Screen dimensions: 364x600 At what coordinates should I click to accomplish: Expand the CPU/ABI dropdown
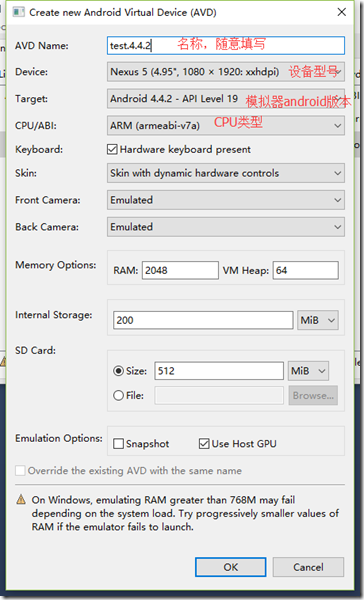tap(226, 126)
